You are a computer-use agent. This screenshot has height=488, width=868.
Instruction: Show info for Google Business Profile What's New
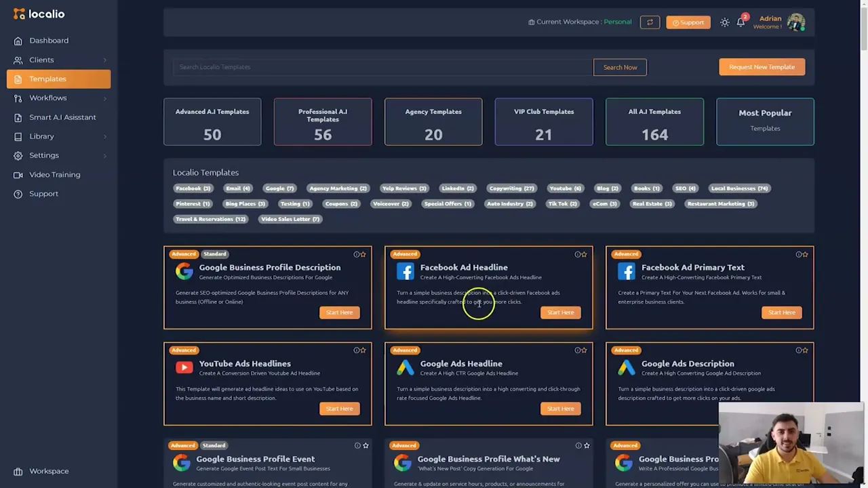pyautogui.click(x=578, y=445)
